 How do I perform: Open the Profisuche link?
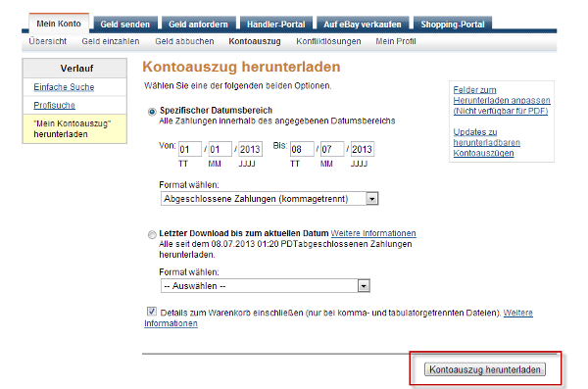point(54,106)
